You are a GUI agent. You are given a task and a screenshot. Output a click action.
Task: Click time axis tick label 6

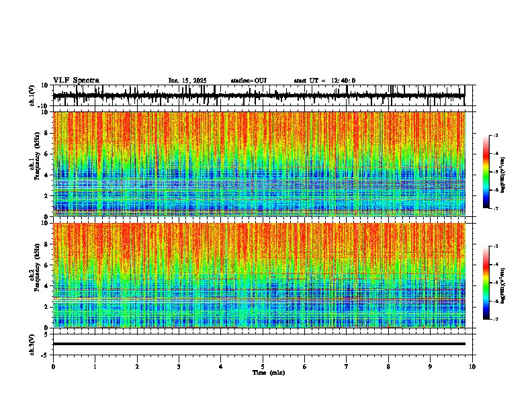304,367
